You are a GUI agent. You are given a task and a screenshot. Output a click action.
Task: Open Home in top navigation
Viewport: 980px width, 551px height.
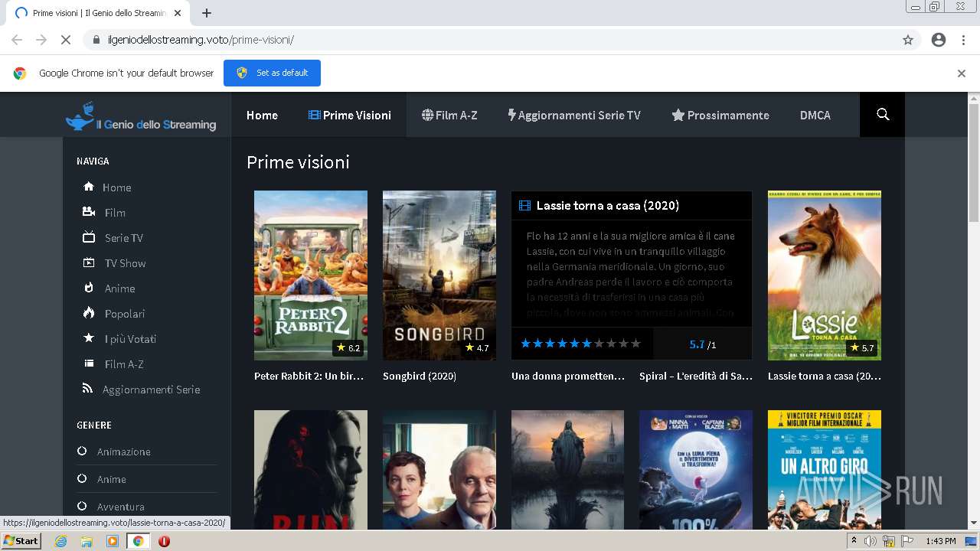(262, 115)
